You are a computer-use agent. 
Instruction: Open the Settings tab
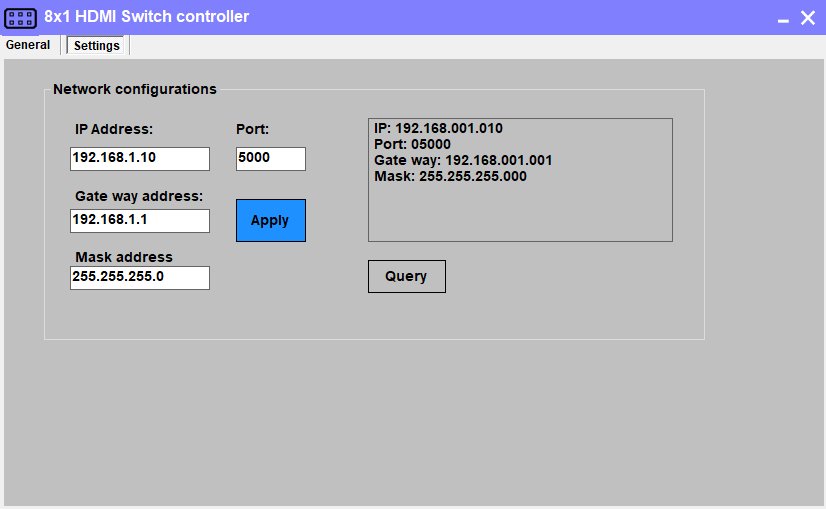[97, 45]
